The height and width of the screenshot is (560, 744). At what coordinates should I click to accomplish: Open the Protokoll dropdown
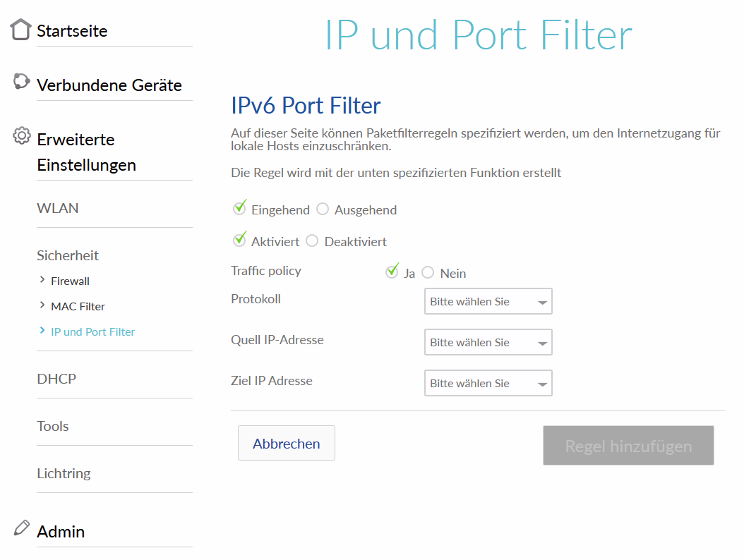pyautogui.click(x=488, y=301)
